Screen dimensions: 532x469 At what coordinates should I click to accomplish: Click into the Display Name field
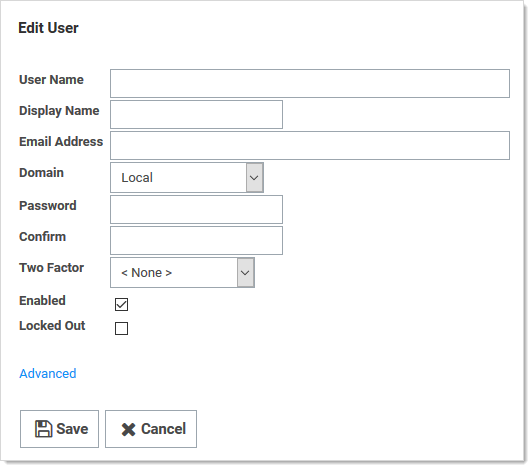coord(196,114)
